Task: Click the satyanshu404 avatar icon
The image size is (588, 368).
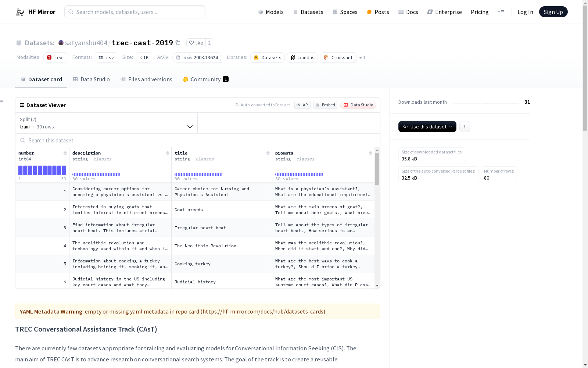Action: pos(61,43)
